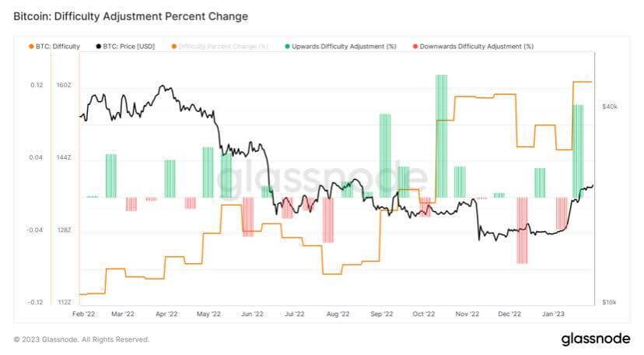Click the orange BTC Difficulty legend dot
This screenshot has height=355, width=644.
tap(31, 47)
